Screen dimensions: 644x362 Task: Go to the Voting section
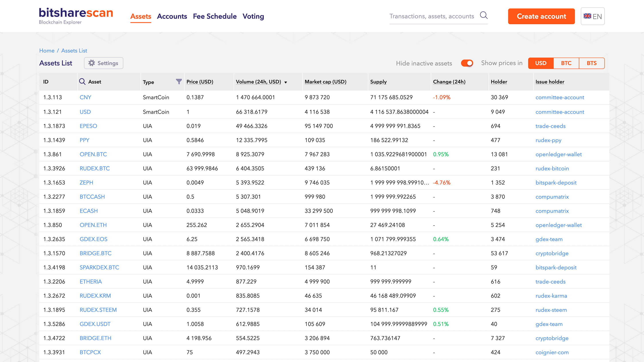click(253, 17)
